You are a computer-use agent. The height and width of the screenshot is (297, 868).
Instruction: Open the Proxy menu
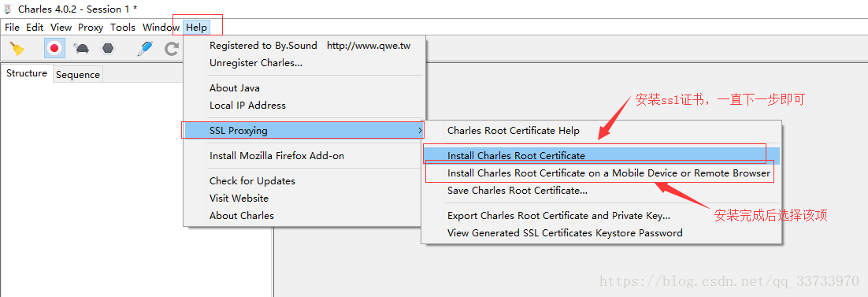[91, 27]
